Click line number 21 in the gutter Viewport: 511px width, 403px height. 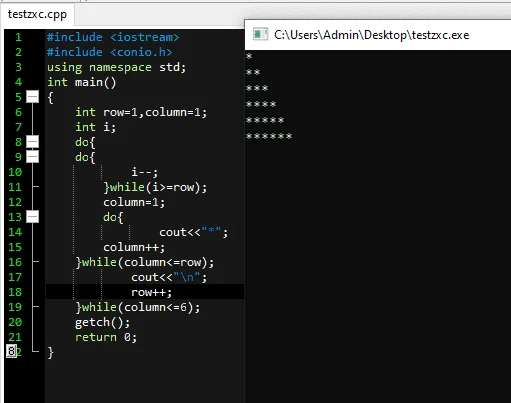[x=15, y=337]
